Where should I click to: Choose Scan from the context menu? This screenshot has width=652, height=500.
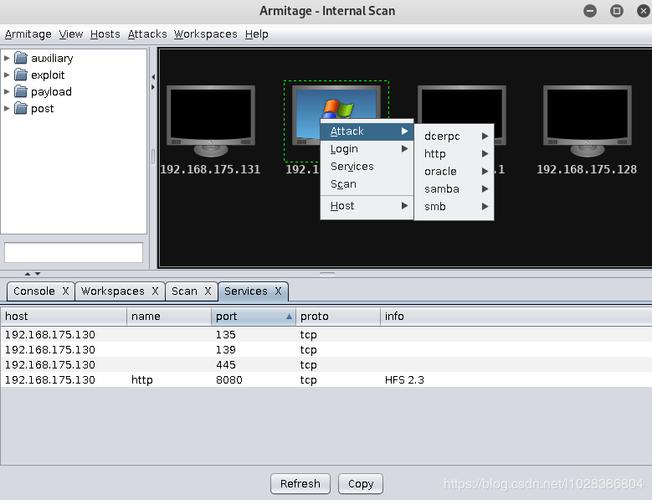[343, 185]
